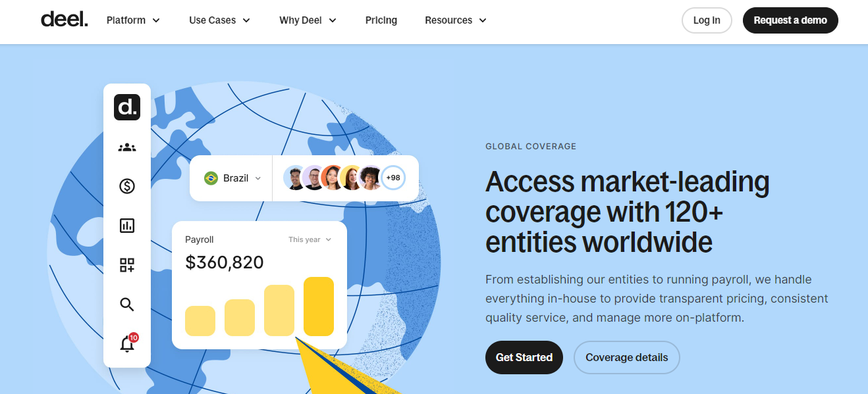This screenshot has height=394, width=868.
Task: Click the deel. logo in header
Action: [x=64, y=20]
